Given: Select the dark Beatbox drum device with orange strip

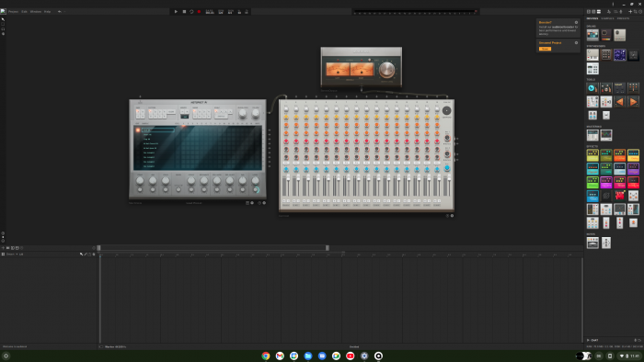Looking at the screenshot, I should tap(606, 35).
